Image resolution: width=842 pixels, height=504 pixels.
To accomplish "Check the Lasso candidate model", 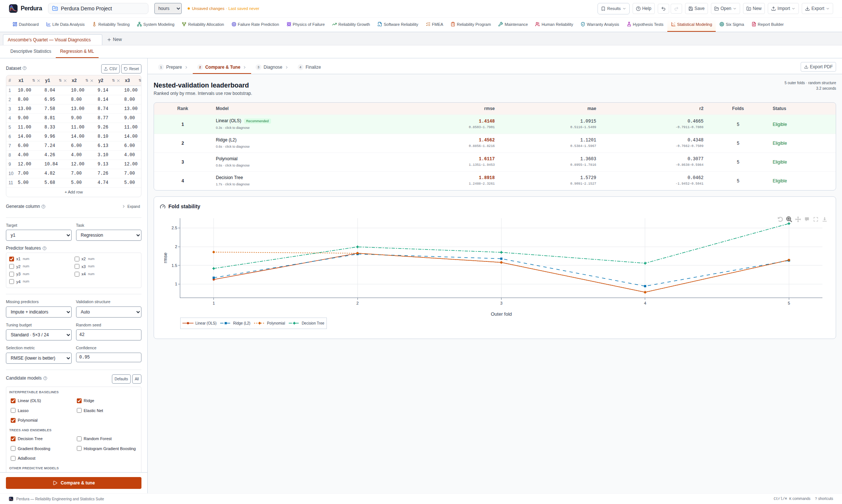I will (13, 411).
